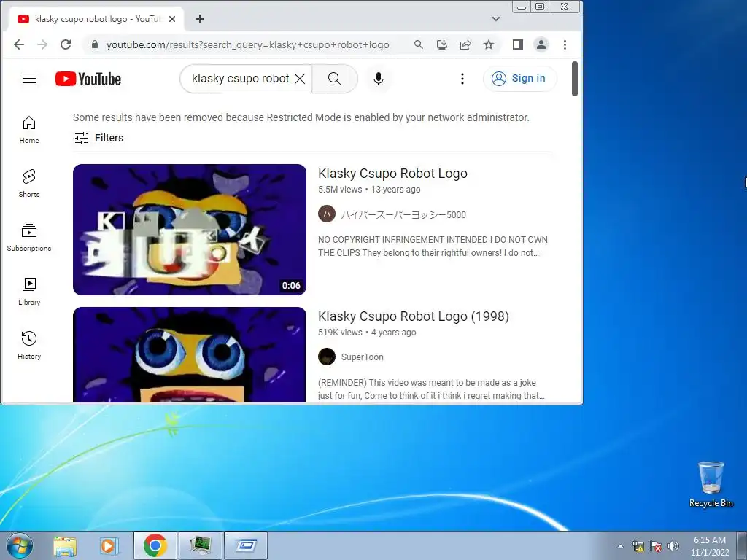This screenshot has width=747, height=560.
Task: Expand the tab search dropdown arrow
Action: (496, 19)
